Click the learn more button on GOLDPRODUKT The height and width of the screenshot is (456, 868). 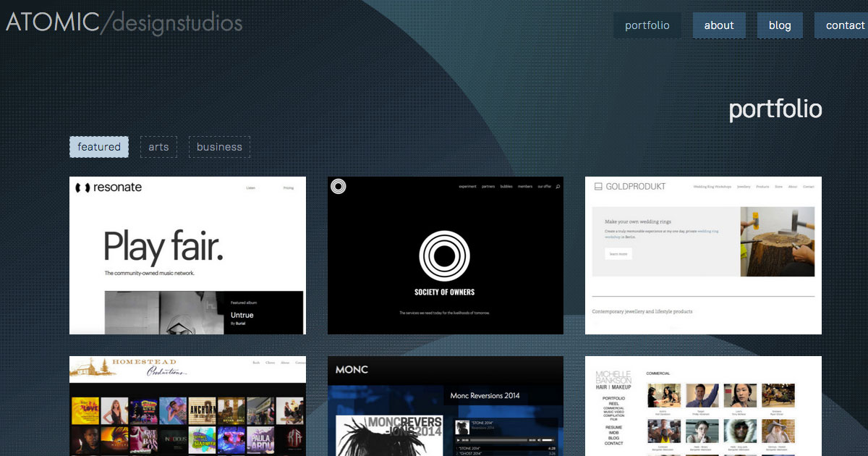tap(618, 253)
